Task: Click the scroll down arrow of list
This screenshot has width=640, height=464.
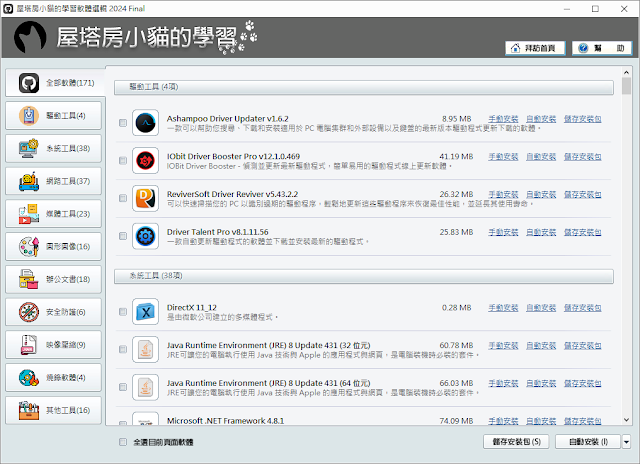Action: (626, 420)
